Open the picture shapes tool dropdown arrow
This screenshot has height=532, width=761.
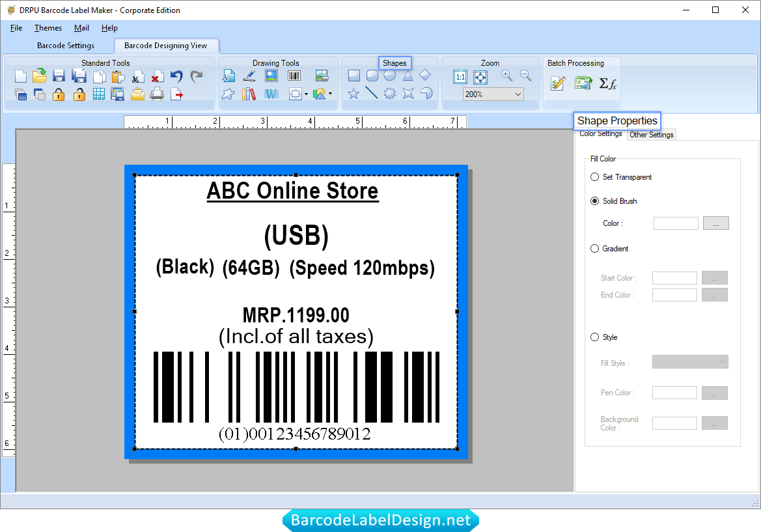pos(331,94)
